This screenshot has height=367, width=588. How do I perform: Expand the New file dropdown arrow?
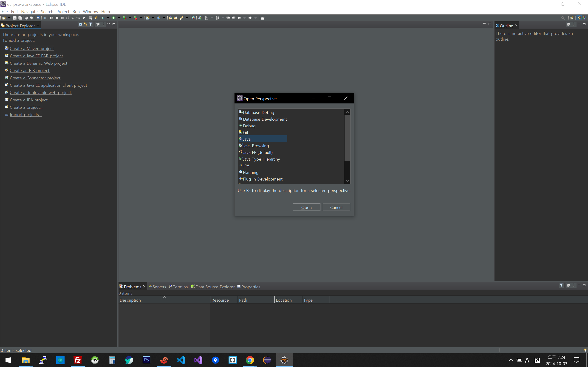pyautogui.click(x=9, y=18)
